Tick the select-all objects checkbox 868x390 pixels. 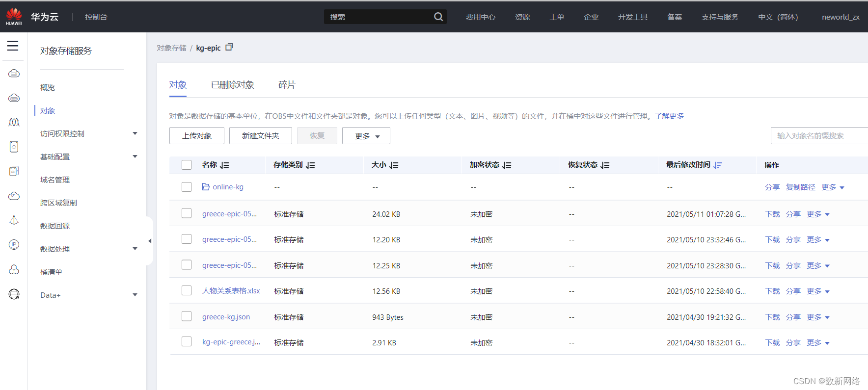coord(187,165)
